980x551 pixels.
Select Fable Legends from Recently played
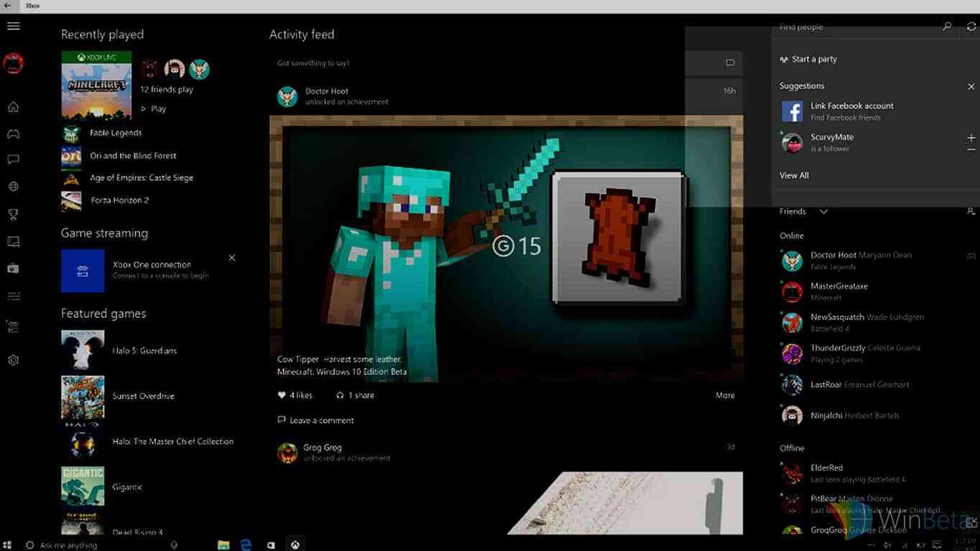click(x=115, y=133)
